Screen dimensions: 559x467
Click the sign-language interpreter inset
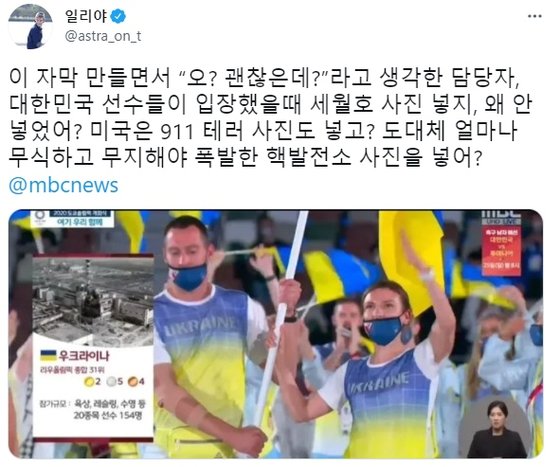point(497,426)
